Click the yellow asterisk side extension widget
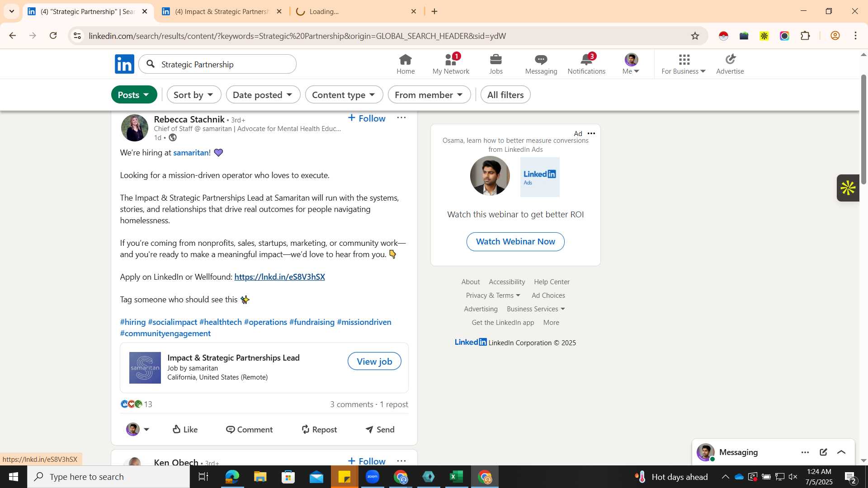This screenshot has width=868, height=488. (848, 188)
